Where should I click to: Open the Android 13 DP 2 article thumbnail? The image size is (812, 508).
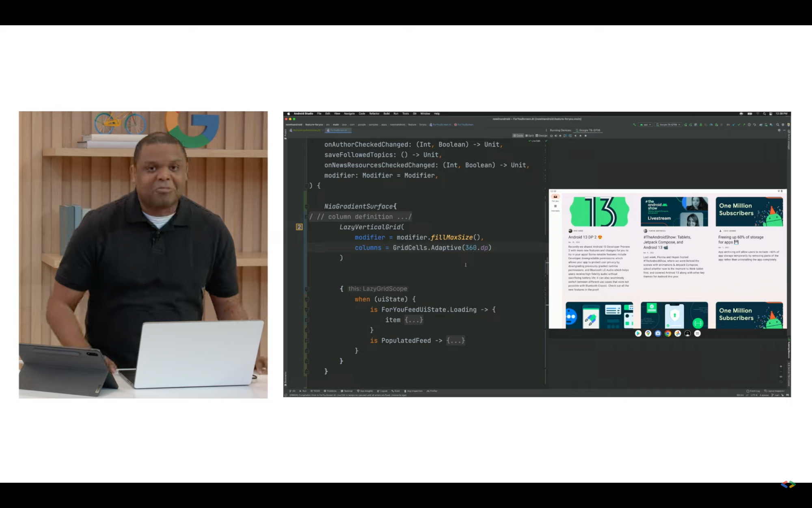(599, 212)
